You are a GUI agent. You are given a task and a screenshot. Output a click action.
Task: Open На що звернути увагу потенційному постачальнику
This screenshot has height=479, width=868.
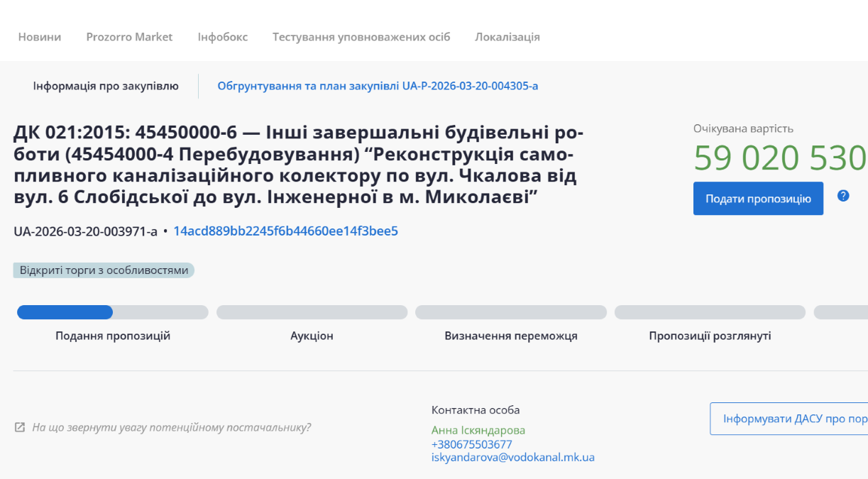tap(171, 428)
